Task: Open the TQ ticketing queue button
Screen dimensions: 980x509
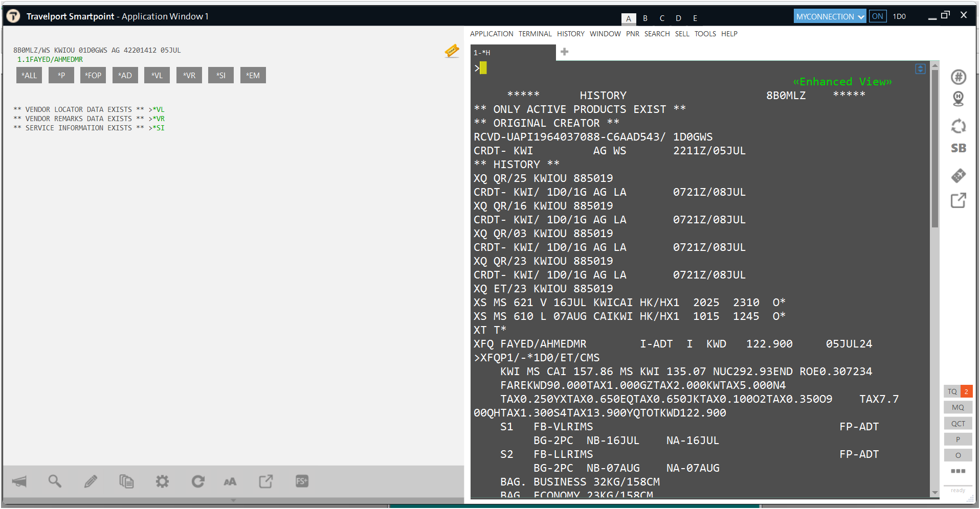Action: point(952,391)
